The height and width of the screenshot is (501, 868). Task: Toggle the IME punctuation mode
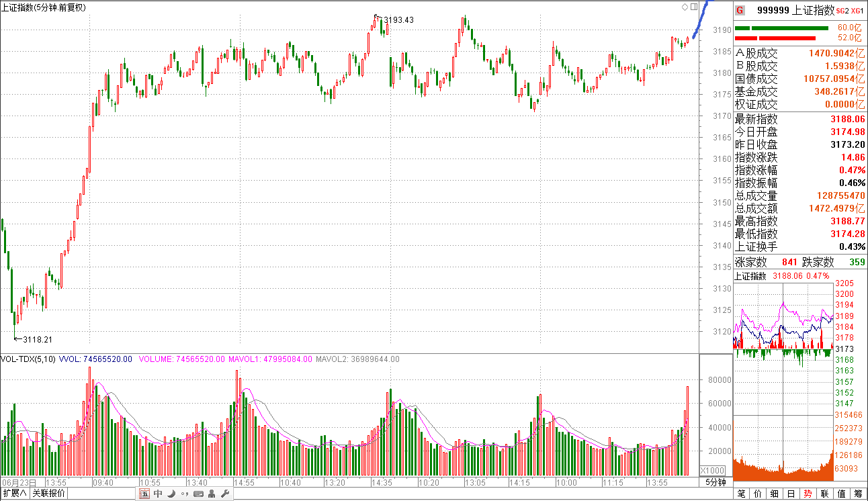[184, 494]
